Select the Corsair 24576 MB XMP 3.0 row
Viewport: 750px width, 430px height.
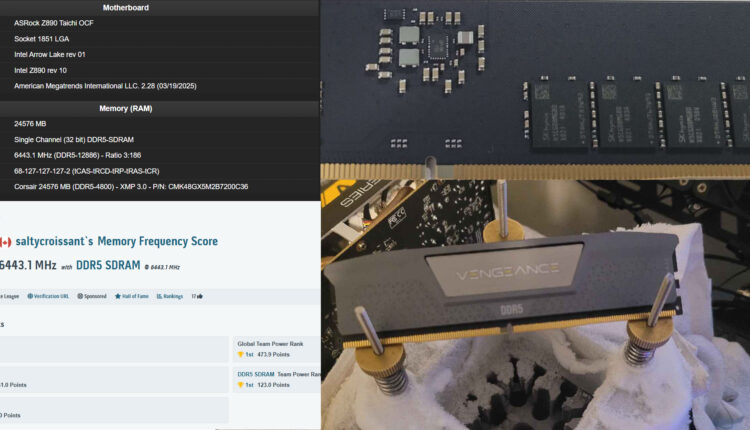[130, 186]
